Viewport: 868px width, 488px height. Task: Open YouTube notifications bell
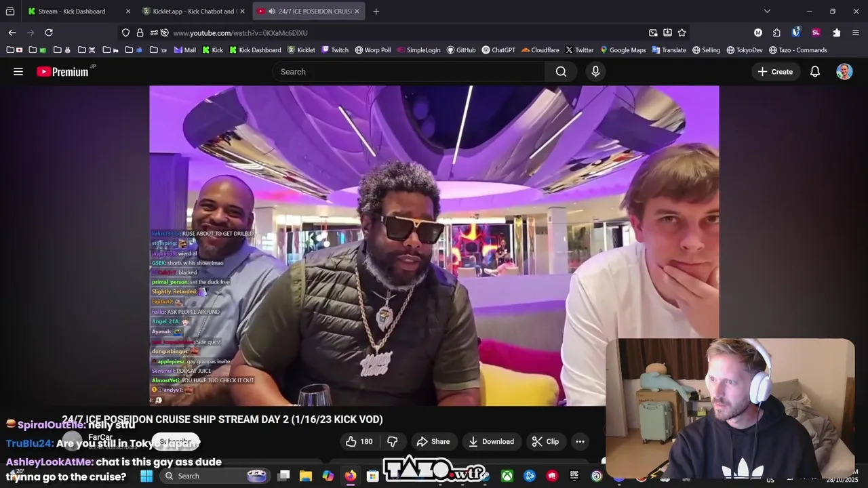pyautogui.click(x=815, y=71)
